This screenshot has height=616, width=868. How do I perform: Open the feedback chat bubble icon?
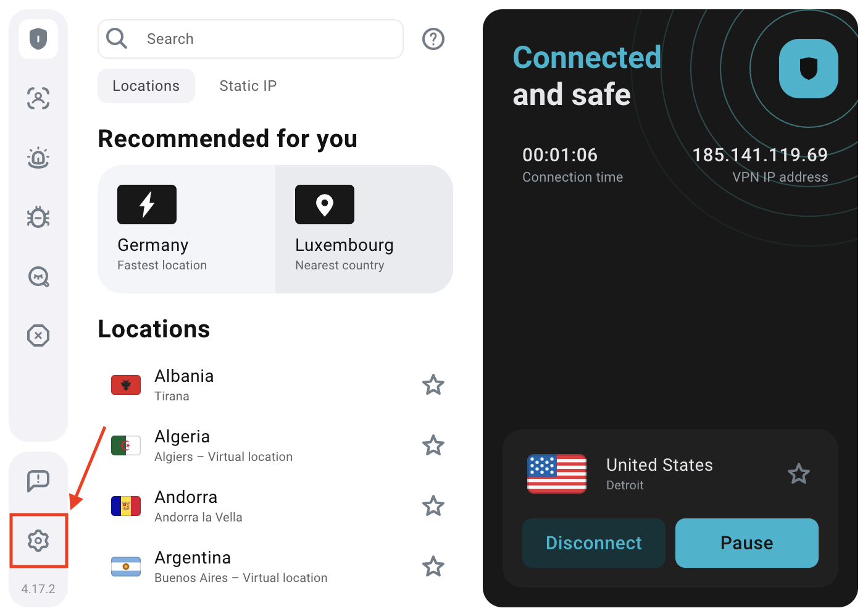click(38, 480)
